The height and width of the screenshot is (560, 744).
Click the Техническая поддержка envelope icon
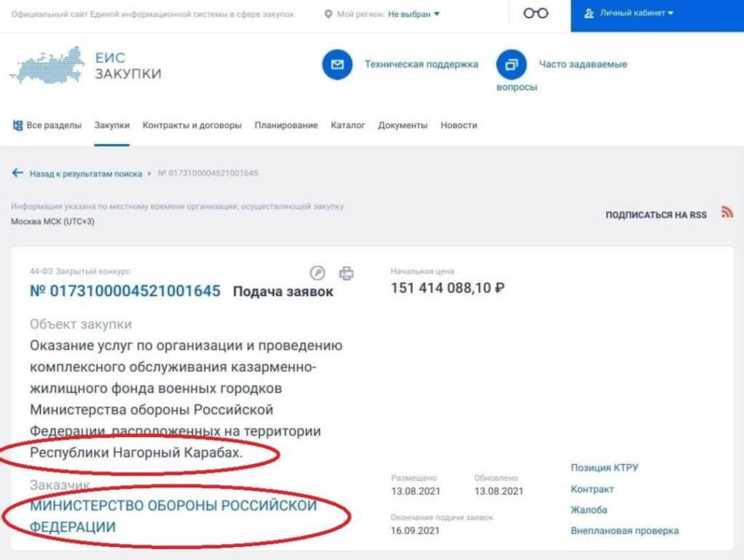[x=337, y=65]
